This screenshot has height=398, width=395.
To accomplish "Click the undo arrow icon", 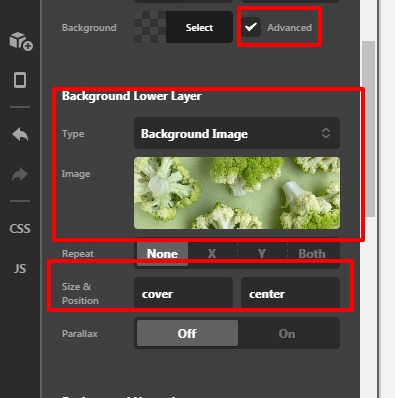I will tap(20, 135).
